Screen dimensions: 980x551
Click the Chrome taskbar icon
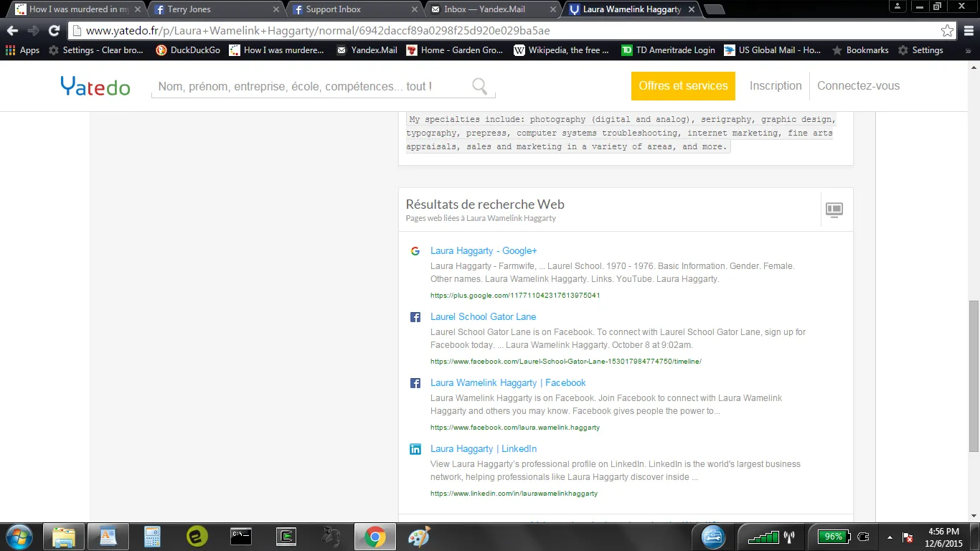tap(374, 537)
